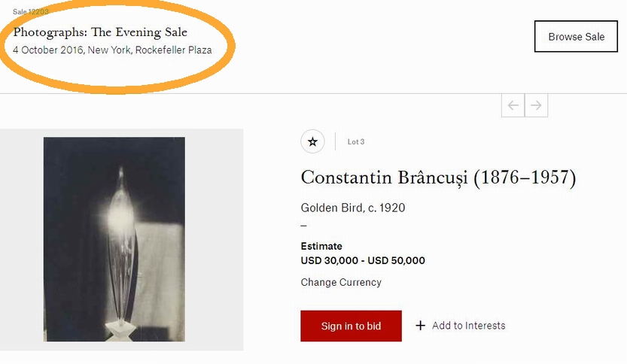The height and width of the screenshot is (364, 627).
Task: Click the red Sign in to bid button
Action: click(351, 326)
